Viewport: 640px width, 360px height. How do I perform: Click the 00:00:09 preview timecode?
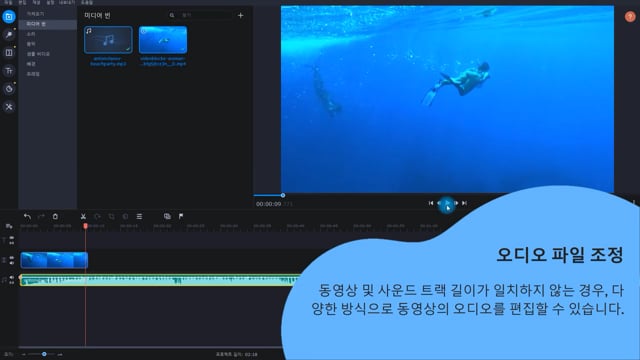click(269, 204)
